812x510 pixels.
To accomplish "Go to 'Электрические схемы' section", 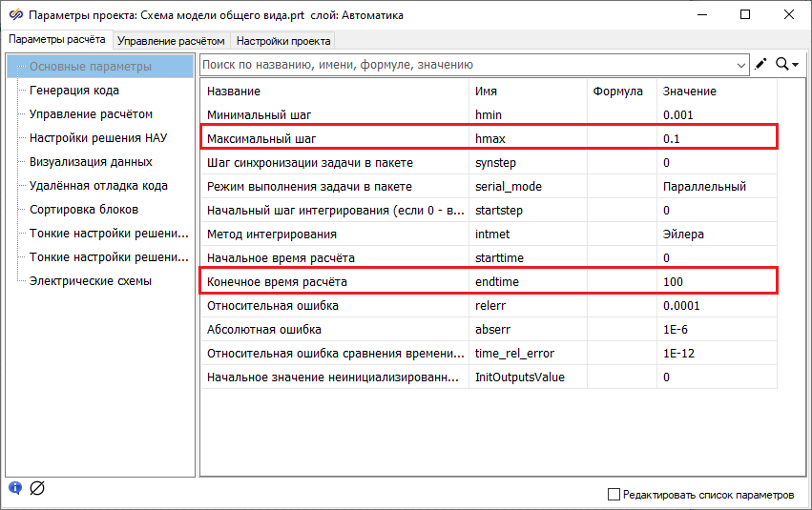I will (91, 281).
